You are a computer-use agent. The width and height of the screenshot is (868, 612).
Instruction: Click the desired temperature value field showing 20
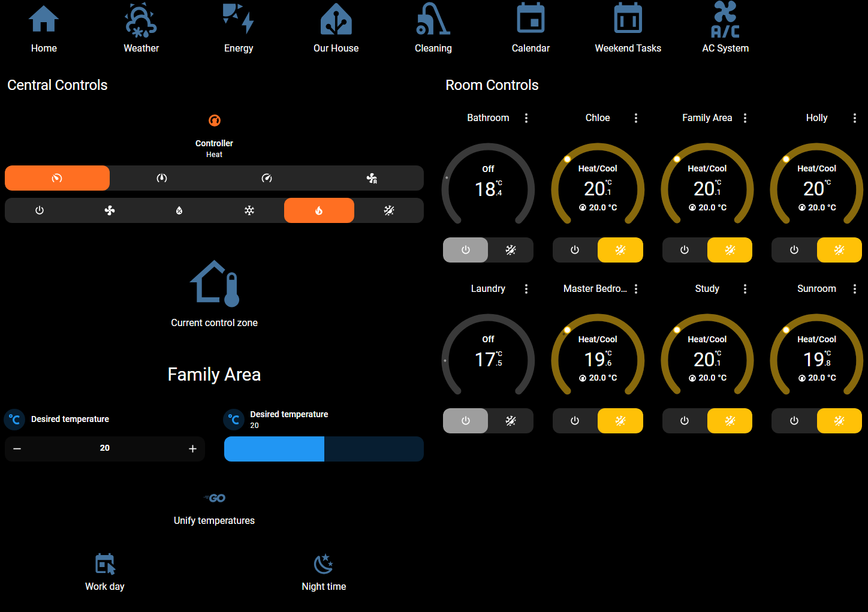[105, 448]
